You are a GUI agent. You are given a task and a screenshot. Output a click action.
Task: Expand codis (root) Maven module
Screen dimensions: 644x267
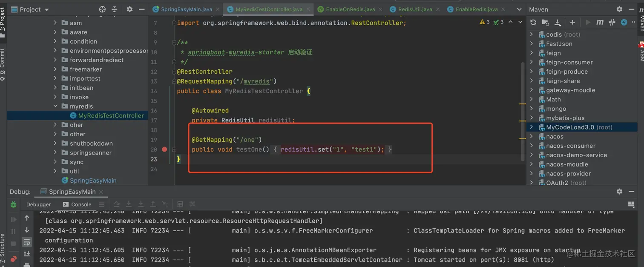(532, 34)
